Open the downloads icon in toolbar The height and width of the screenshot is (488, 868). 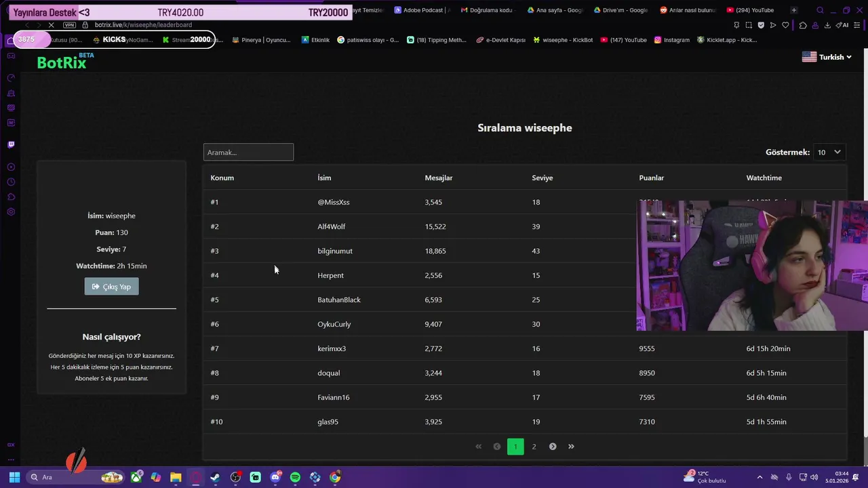828,25
